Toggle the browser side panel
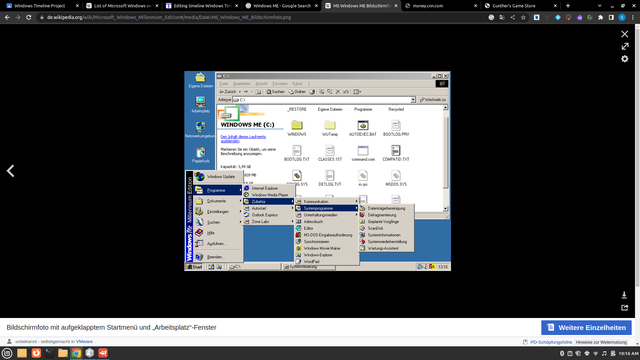The height and width of the screenshot is (360, 640). click(611, 18)
